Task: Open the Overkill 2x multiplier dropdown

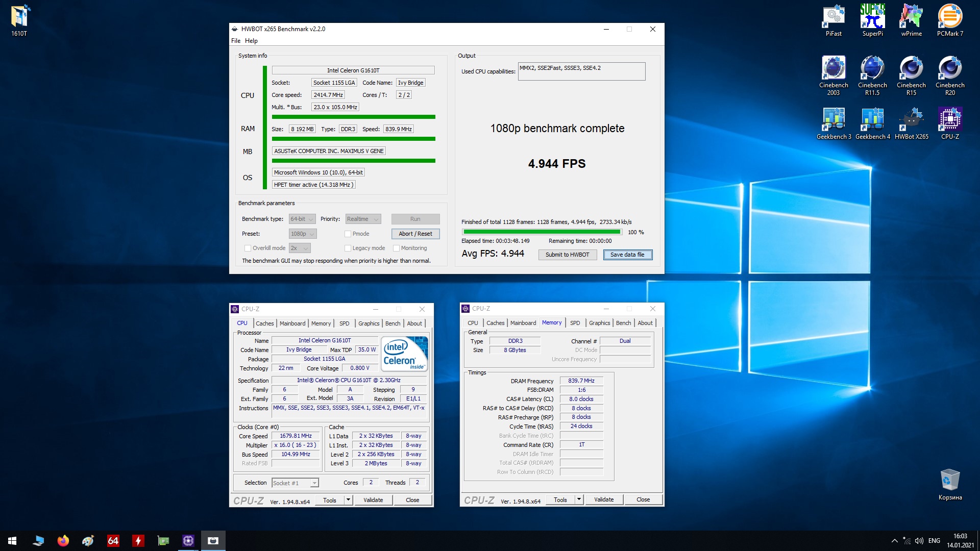Action: click(x=300, y=248)
